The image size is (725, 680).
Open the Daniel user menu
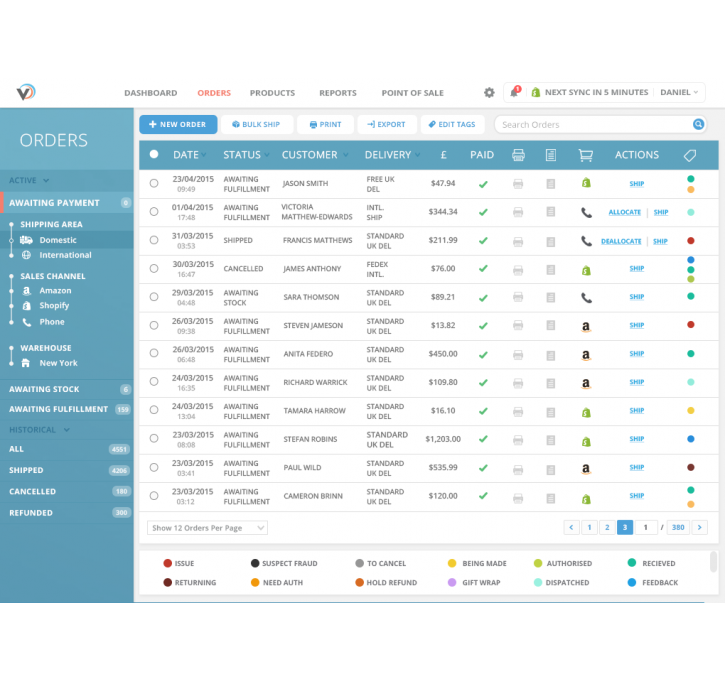coord(679,92)
